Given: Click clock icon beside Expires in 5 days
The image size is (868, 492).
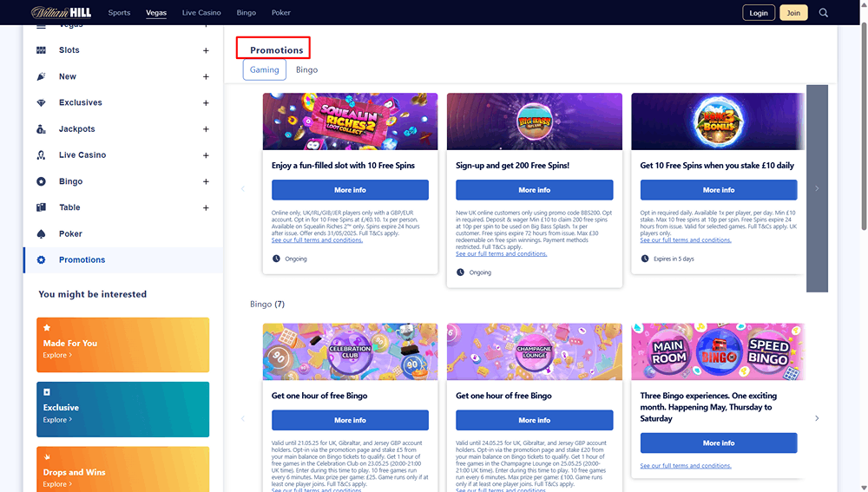Looking at the screenshot, I should pyautogui.click(x=645, y=259).
